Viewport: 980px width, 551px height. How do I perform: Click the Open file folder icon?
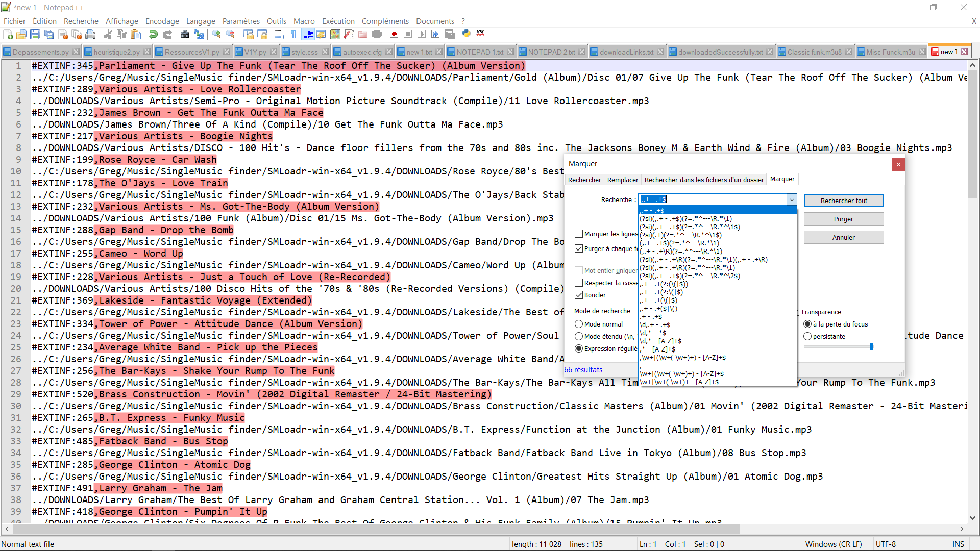[21, 34]
